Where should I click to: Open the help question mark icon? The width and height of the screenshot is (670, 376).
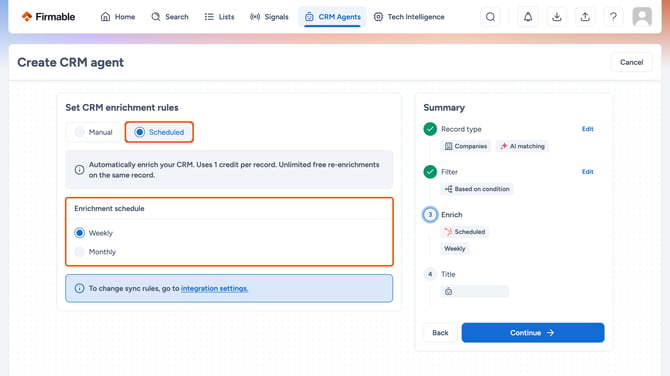click(613, 17)
